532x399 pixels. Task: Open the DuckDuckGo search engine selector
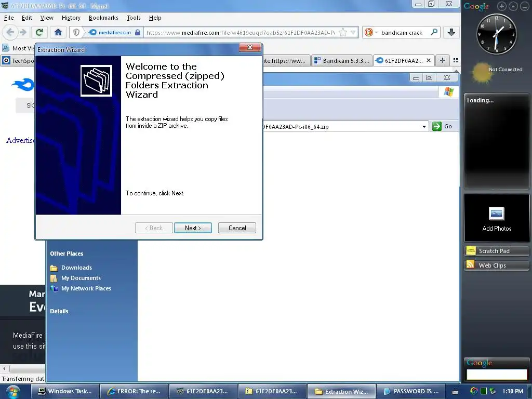pos(371,32)
